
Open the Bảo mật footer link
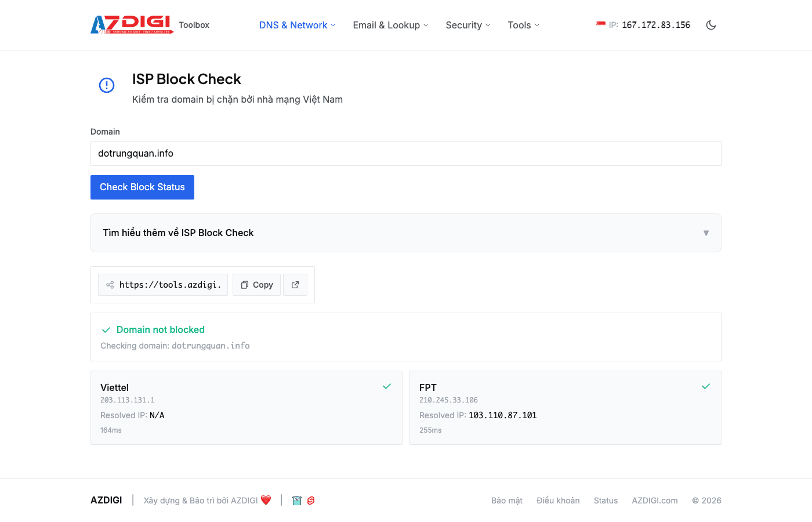[506, 501]
